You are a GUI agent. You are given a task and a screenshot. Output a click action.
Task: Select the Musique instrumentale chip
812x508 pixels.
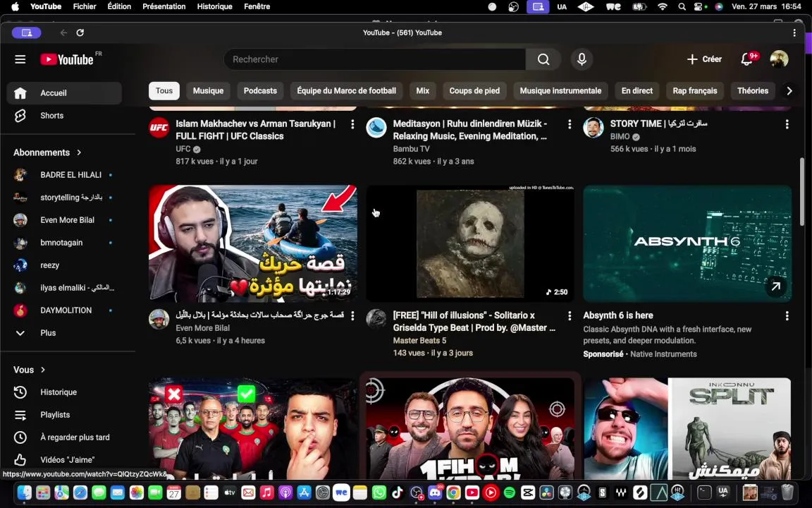[560, 91]
